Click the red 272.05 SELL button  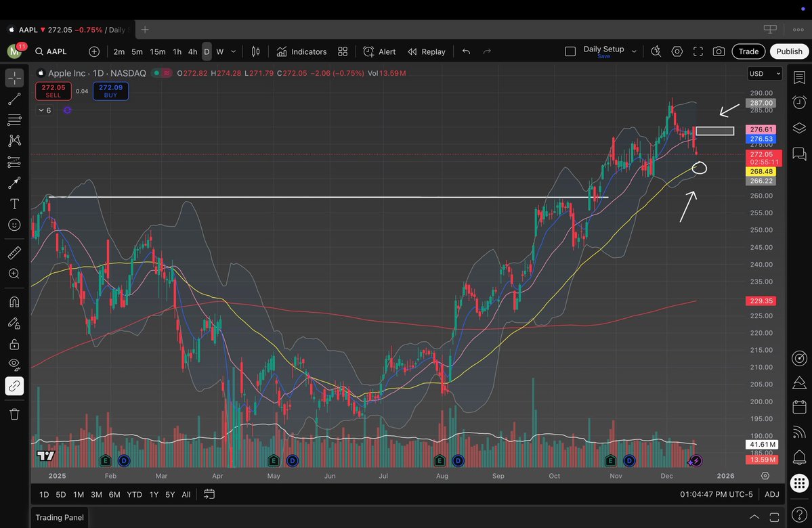click(54, 91)
